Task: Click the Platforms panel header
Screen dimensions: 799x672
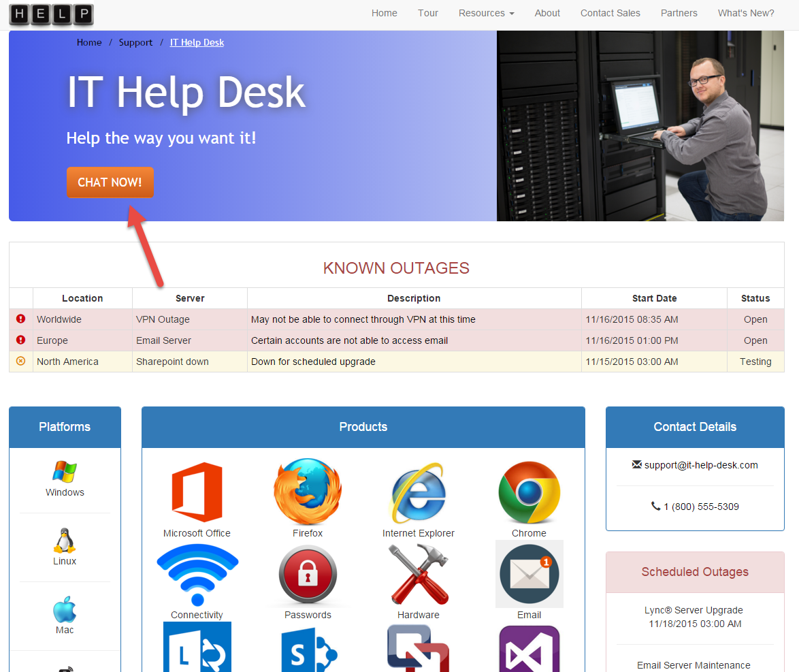Action: click(x=65, y=427)
